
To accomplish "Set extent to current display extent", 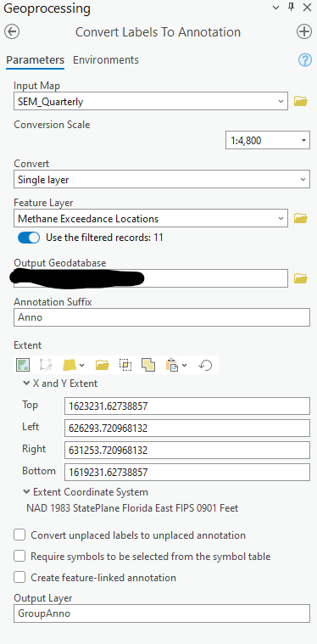I will tap(23, 365).
